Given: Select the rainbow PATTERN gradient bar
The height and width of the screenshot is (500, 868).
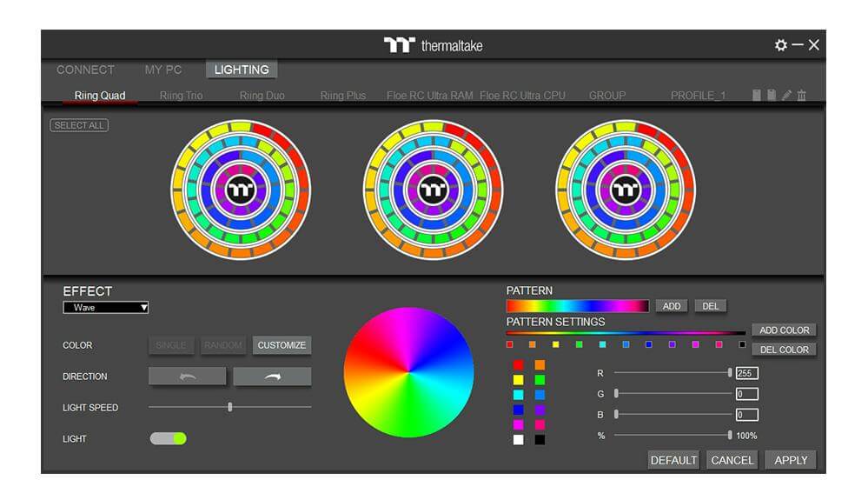Looking at the screenshot, I should (578, 306).
